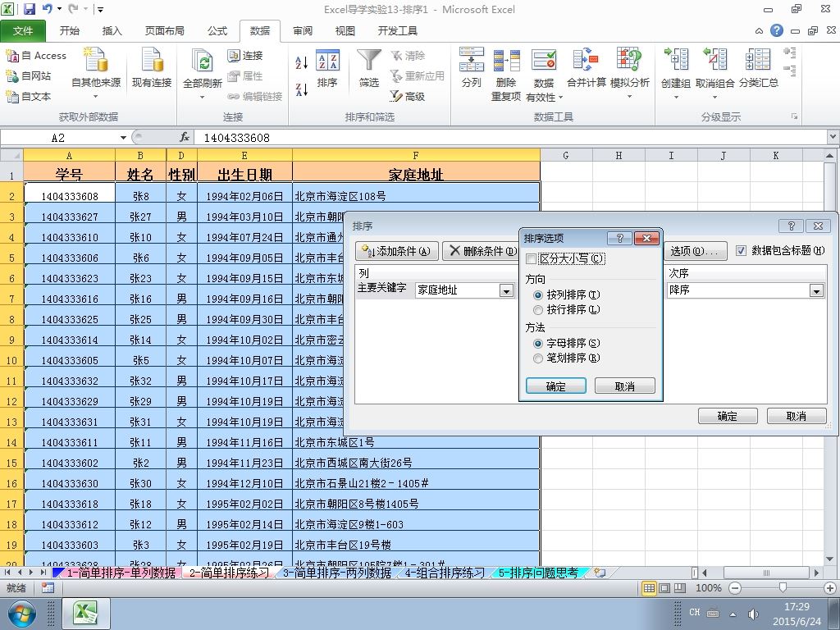Expand the 自其他来源 dropdown
This screenshot has width=840, height=630.
click(x=96, y=97)
